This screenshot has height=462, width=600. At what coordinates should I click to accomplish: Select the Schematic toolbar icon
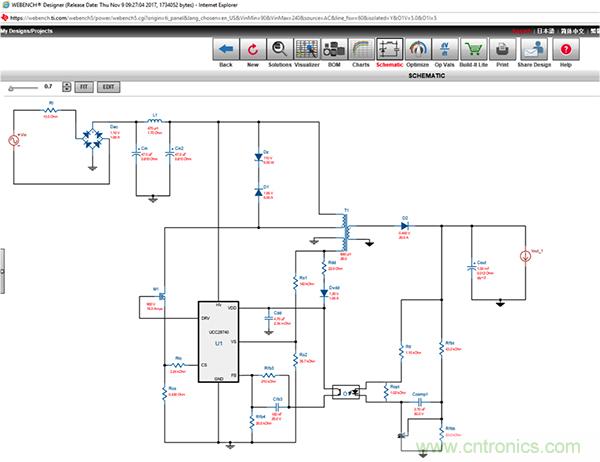389,50
